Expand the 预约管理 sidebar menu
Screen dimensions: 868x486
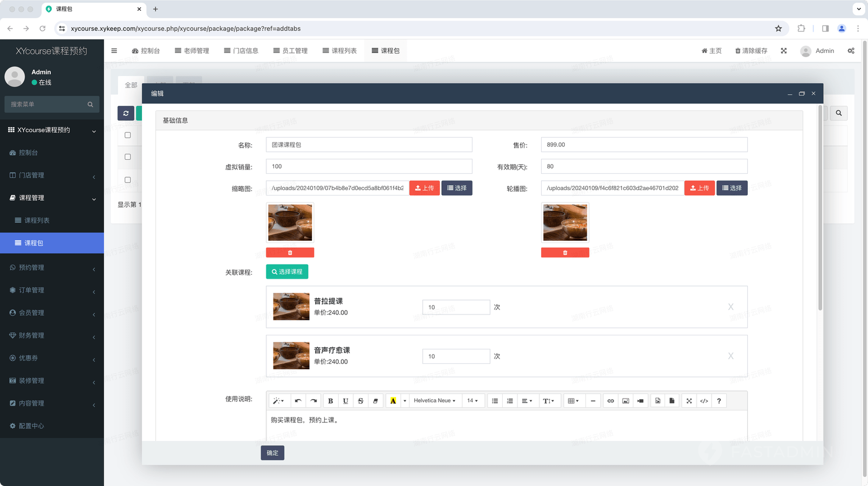(52, 267)
